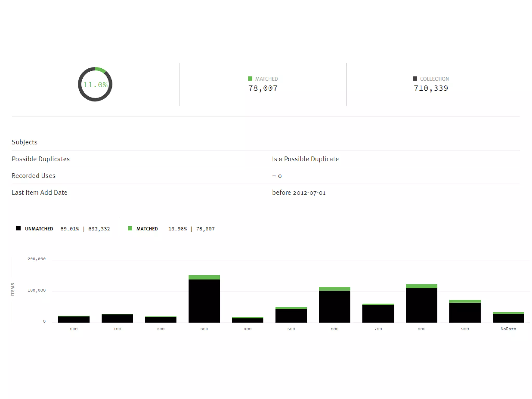Toggle the MATCHED legend series label
The height and width of the screenshot is (399, 532).
click(147, 229)
